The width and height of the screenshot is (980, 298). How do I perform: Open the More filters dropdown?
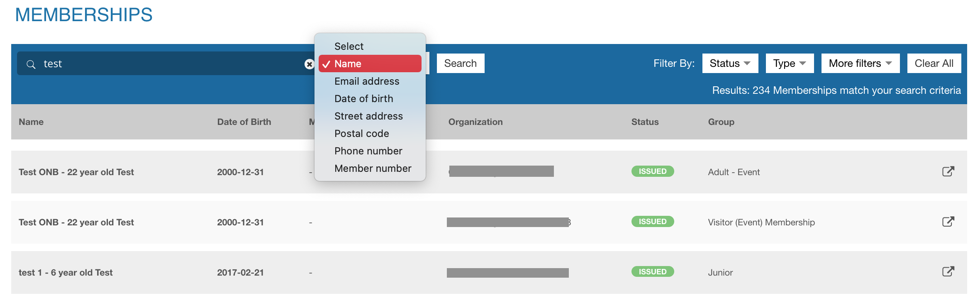click(860, 63)
